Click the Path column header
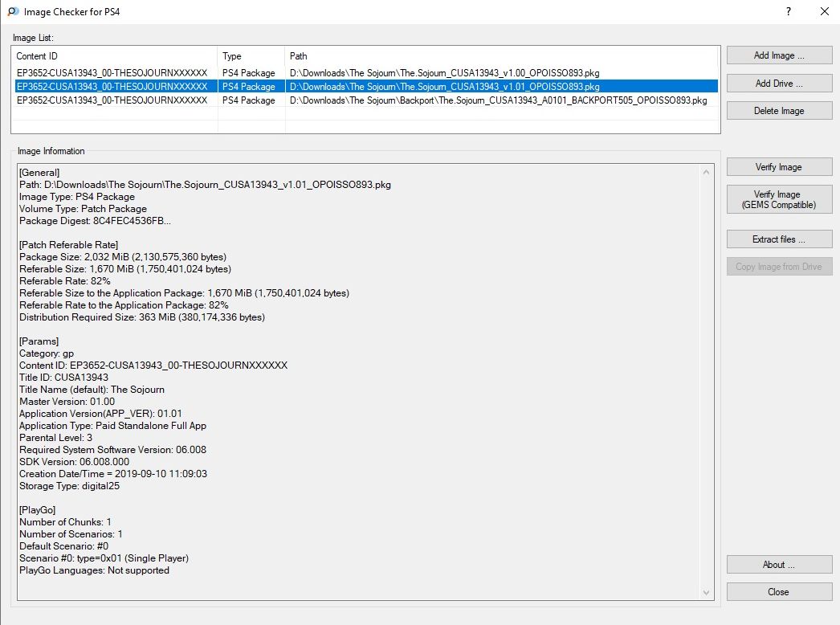Image resolution: width=840 pixels, height=625 pixels. tap(502, 56)
